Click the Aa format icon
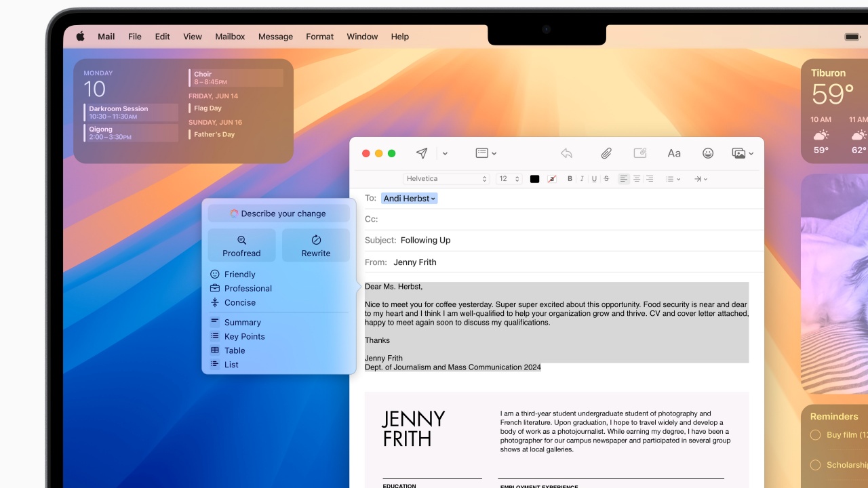The height and width of the screenshot is (488, 868). [x=674, y=153]
